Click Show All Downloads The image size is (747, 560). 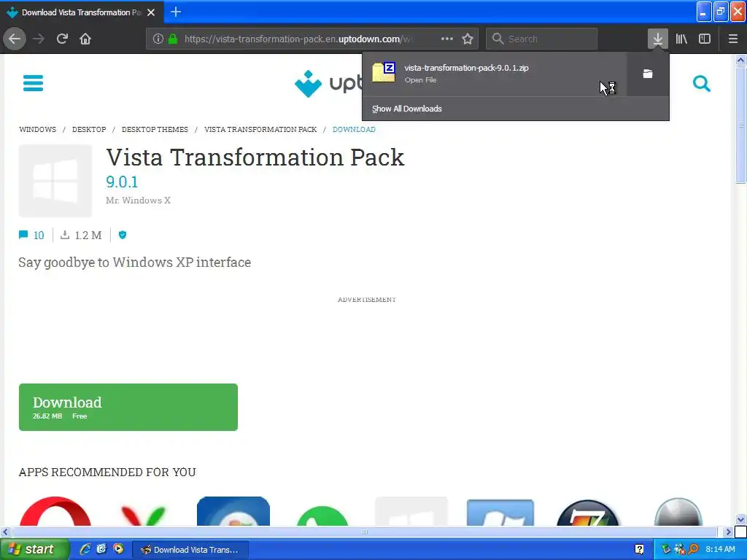(x=407, y=109)
